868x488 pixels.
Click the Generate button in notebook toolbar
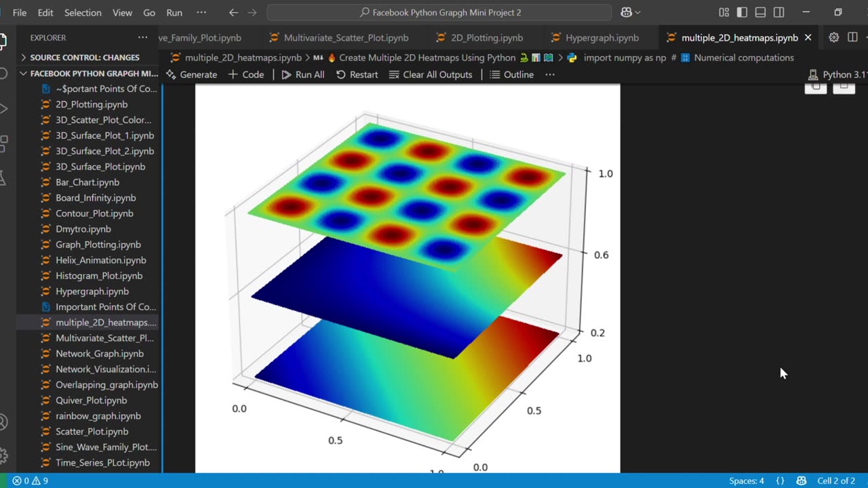click(x=192, y=75)
